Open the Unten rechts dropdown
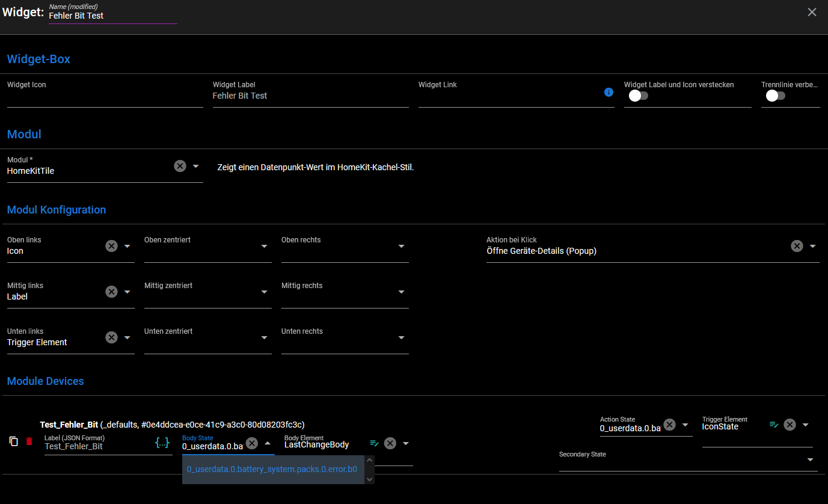828x504 pixels. [x=402, y=337]
